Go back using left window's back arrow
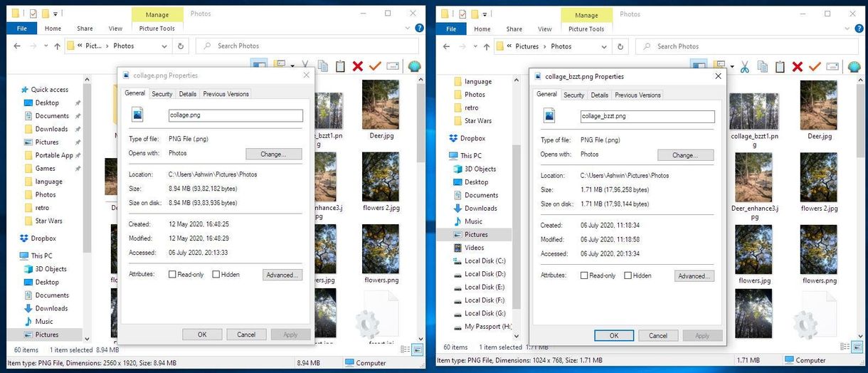Screen dimensions: 868x373 click(17, 46)
